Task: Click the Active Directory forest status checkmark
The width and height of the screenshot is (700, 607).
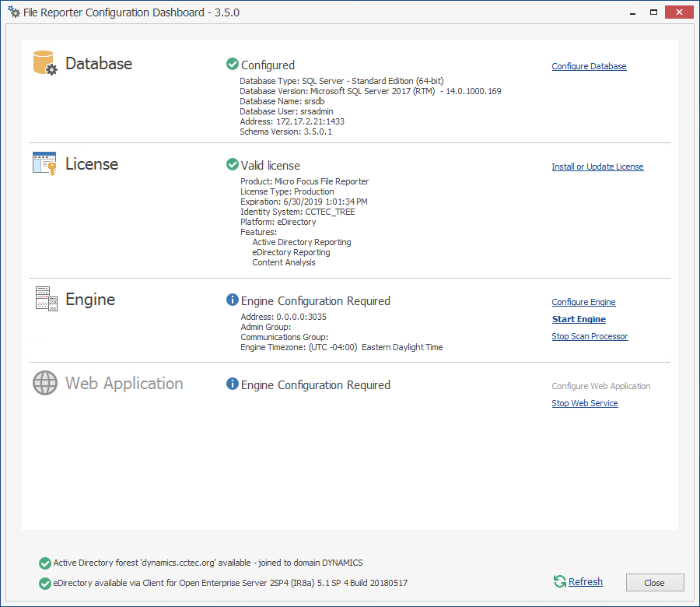Action: pos(44,563)
